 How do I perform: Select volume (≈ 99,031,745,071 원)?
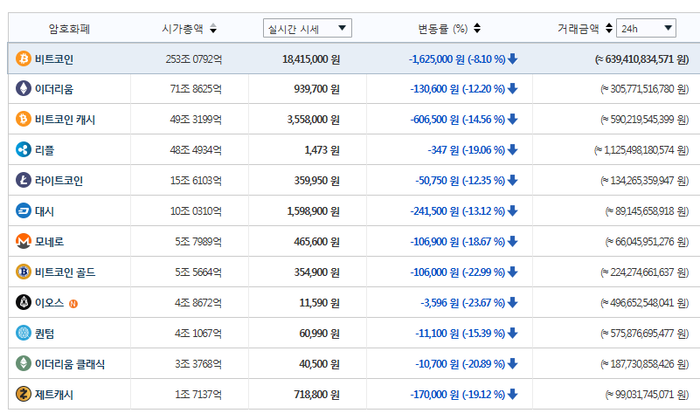[647, 395]
